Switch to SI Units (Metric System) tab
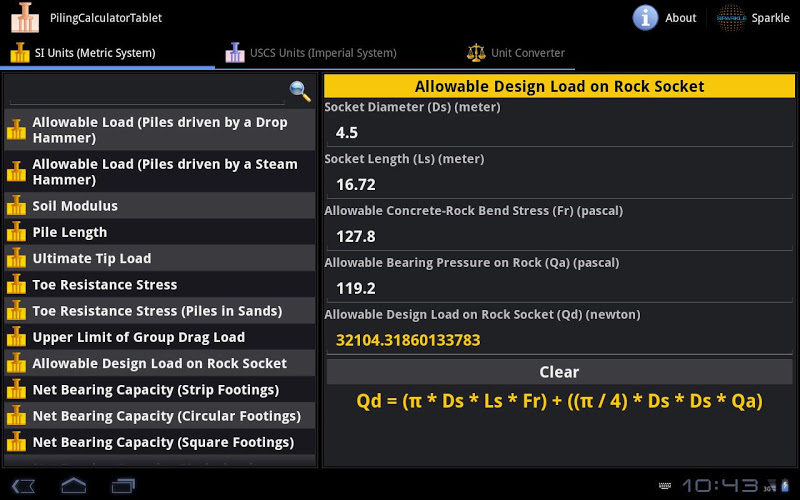Image resolution: width=800 pixels, height=500 pixels. coord(108,53)
